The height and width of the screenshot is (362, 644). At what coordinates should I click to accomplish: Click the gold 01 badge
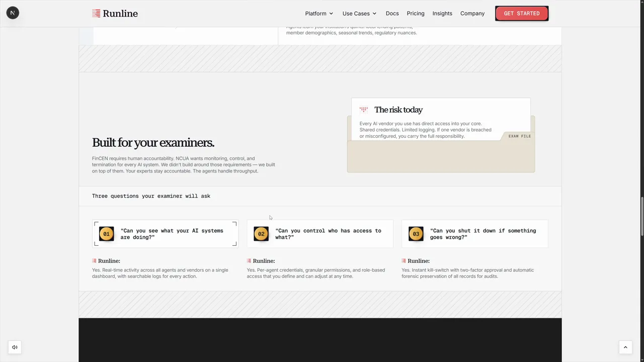click(106, 234)
